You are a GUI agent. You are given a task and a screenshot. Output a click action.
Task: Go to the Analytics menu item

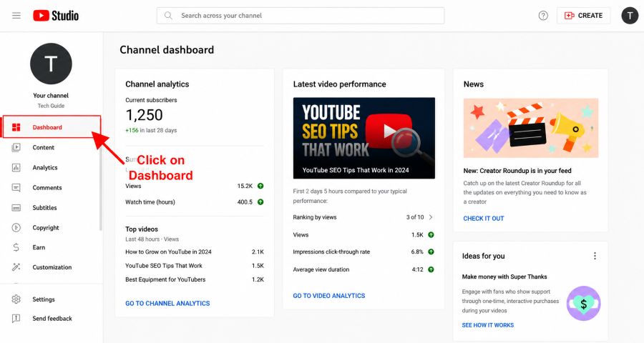pyautogui.click(x=45, y=167)
